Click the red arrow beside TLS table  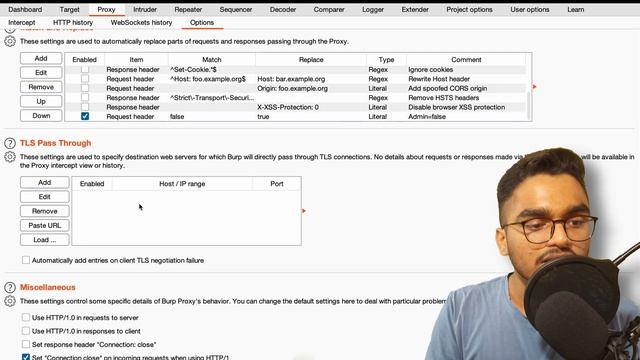point(304,211)
